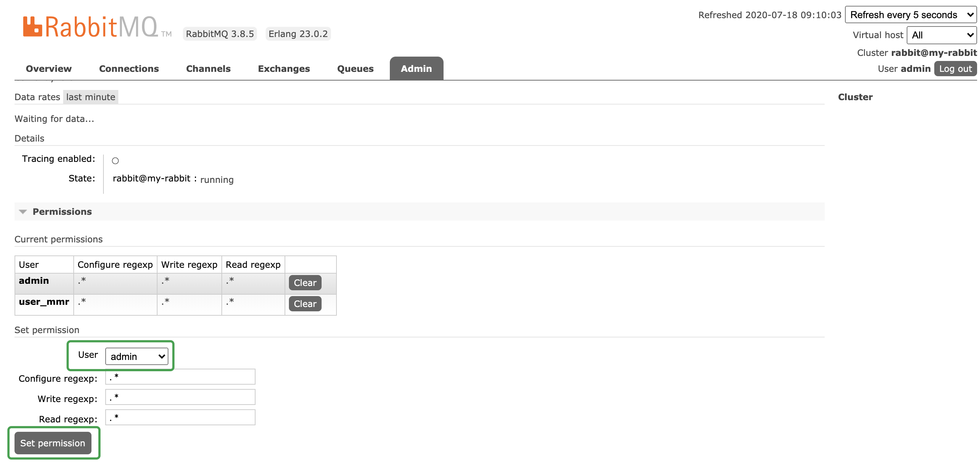The height and width of the screenshot is (463, 980).
Task: Go to the Exchanges tab
Action: coord(284,69)
